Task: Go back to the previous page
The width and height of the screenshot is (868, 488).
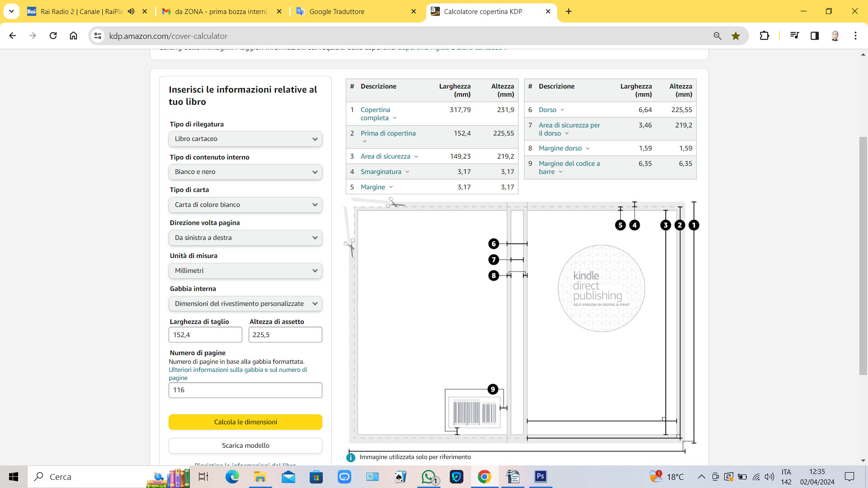Action: coord(13,36)
